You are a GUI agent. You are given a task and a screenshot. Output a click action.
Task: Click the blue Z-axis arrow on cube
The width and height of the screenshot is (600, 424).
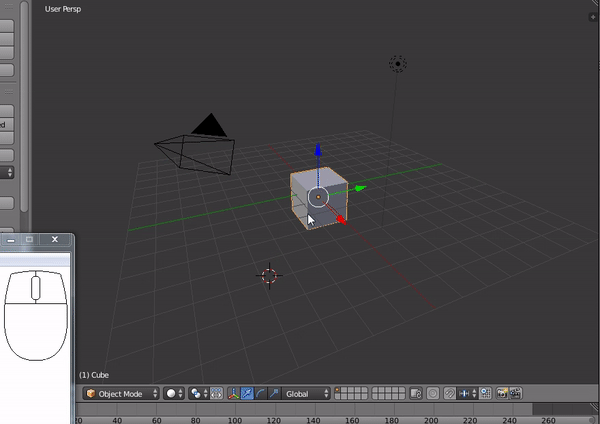tap(318, 152)
